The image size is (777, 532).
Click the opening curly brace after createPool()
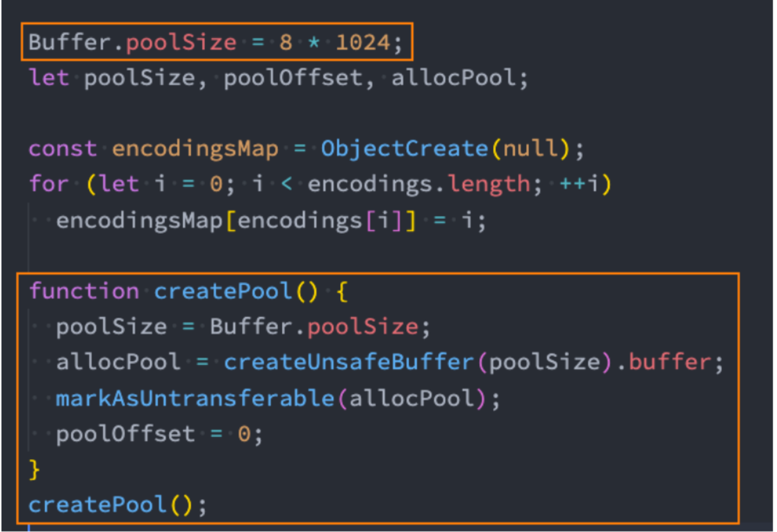click(342, 291)
